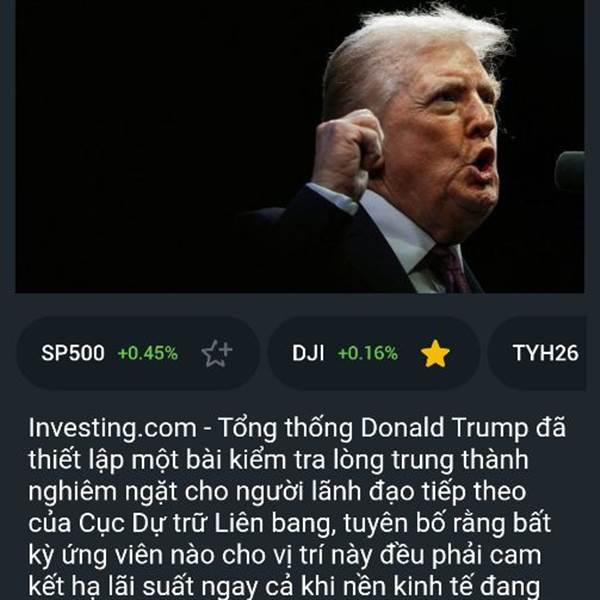Remove DJI from watchlist via yellow star

tap(435, 353)
